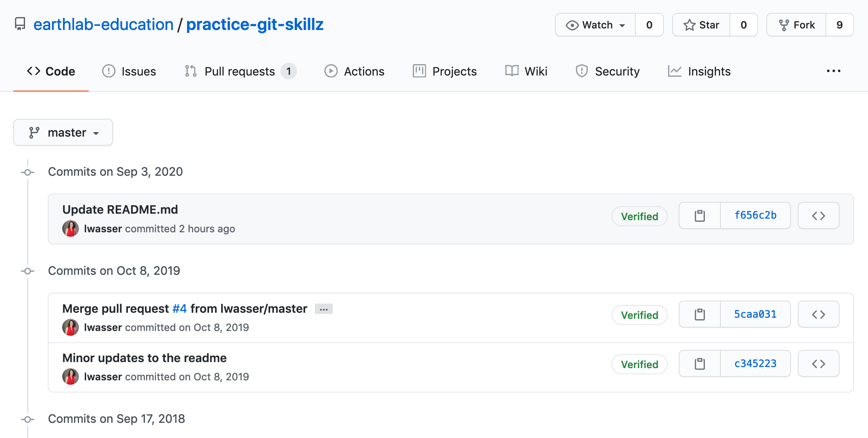Show Verified details for commit f656c2b
This screenshot has height=438, width=868.
[640, 216]
